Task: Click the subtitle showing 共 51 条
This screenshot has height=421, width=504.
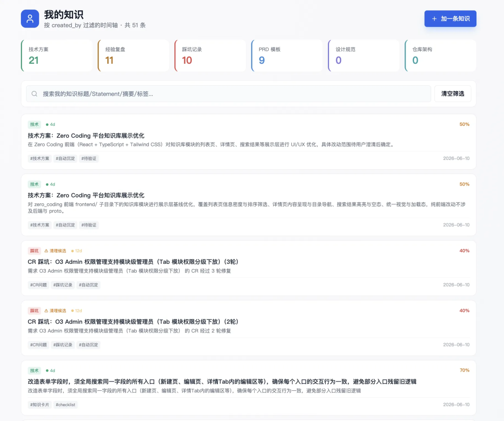Action: 95,25
